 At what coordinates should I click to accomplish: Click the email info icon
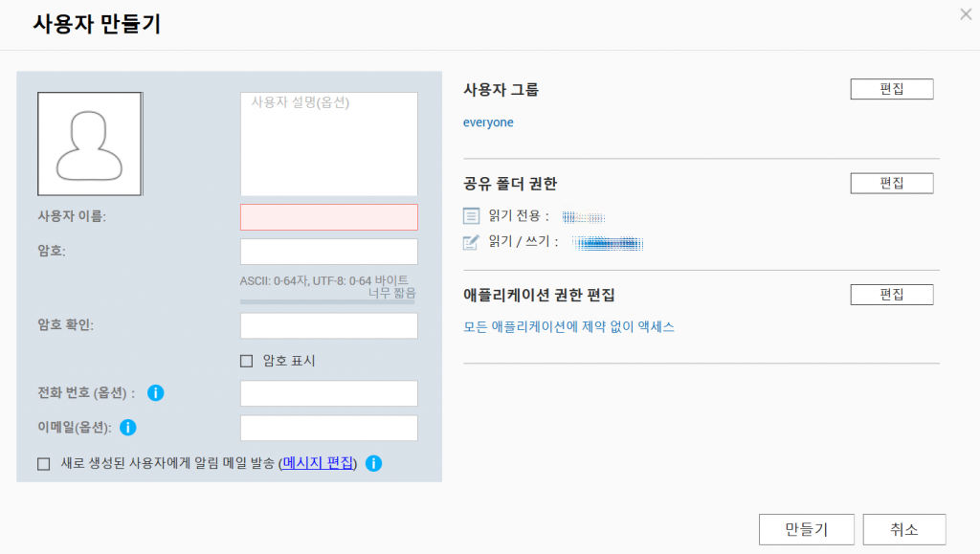[x=127, y=427]
